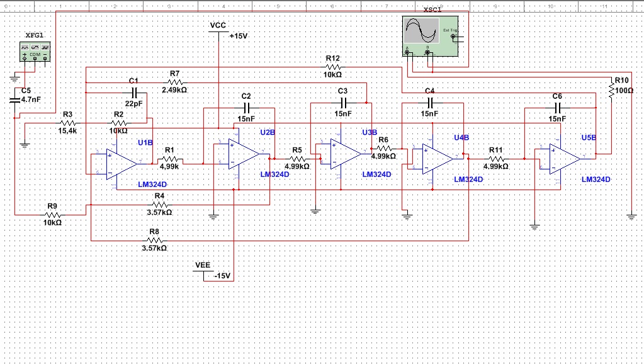This screenshot has width=644, height=364.
Task: Select the capacitor C6 symbol
Action: (557, 107)
